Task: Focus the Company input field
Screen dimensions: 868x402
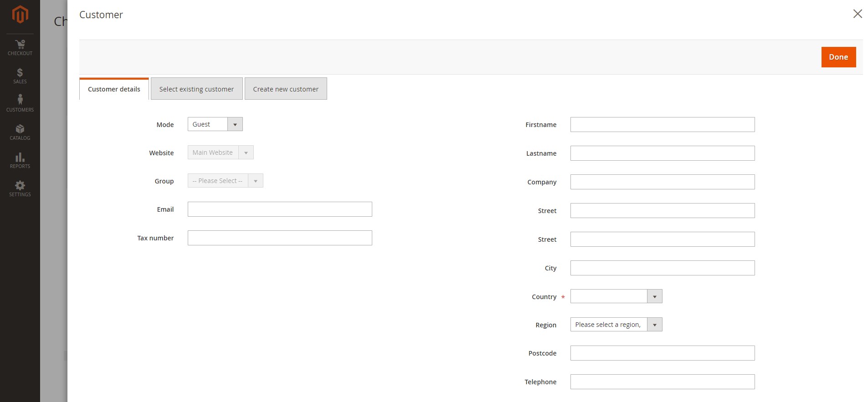Action: [x=663, y=182]
